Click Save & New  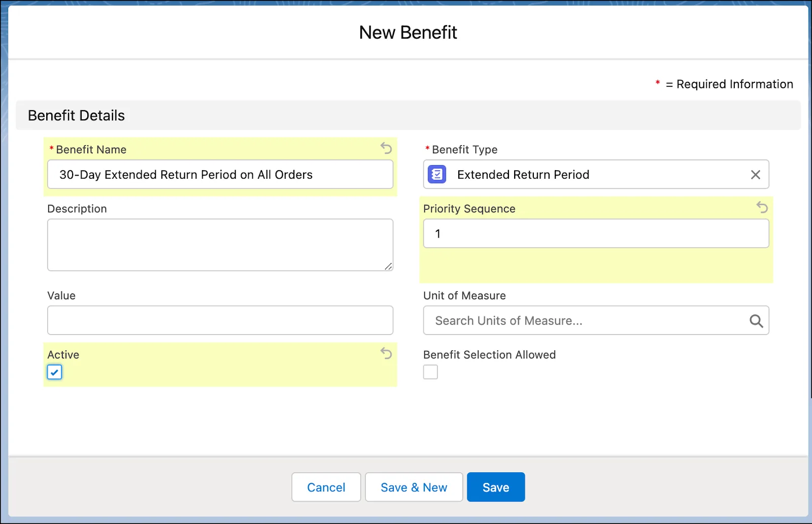coord(414,486)
